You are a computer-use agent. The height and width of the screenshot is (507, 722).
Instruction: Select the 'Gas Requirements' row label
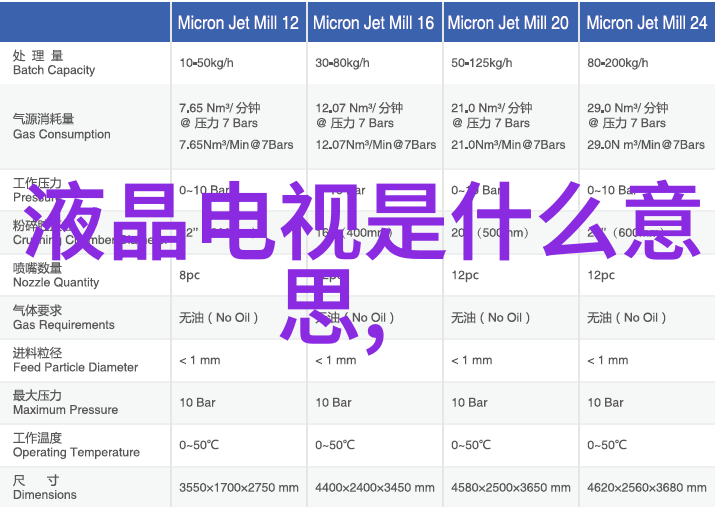(x=64, y=325)
